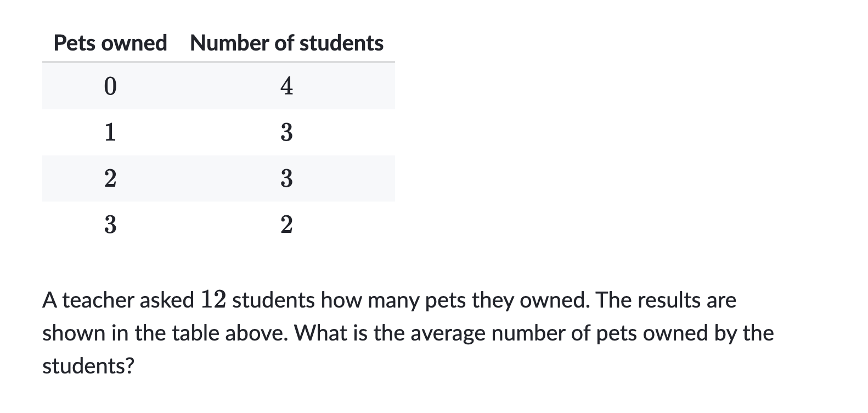
Task: Click student count 2 in last row
Action: tap(286, 225)
